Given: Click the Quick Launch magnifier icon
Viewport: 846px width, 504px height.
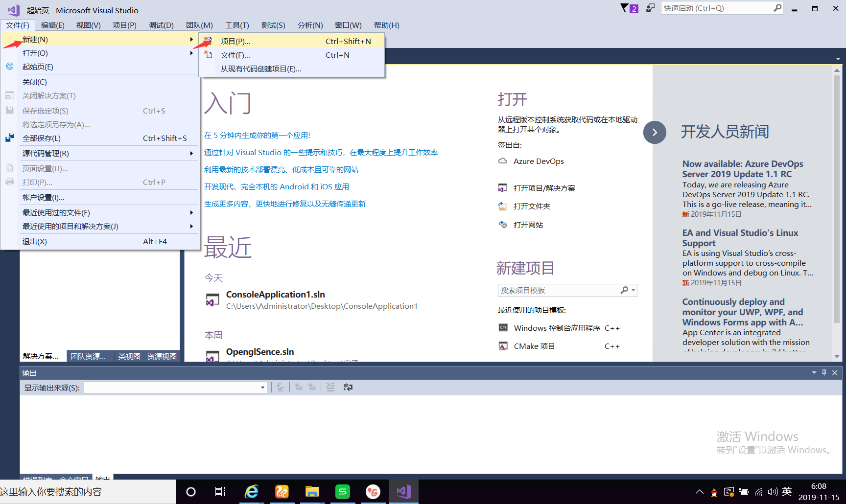Looking at the screenshot, I should (777, 8).
